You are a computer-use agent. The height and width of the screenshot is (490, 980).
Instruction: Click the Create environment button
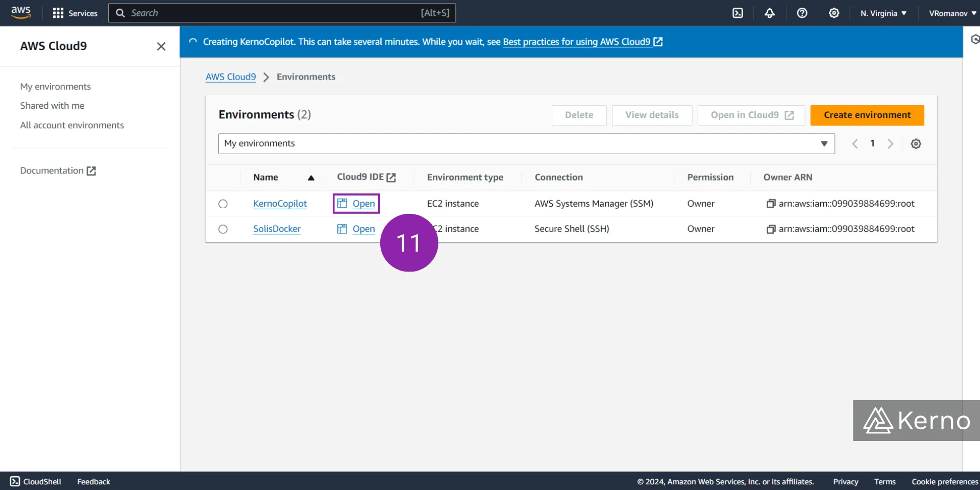(867, 115)
